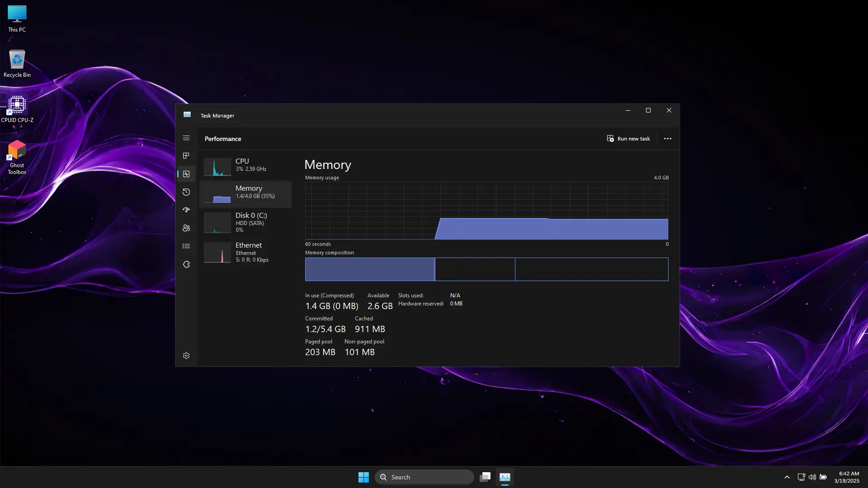The height and width of the screenshot is (488, 868).
Task: Show hidden icons tray chevron
Action: pos(787,477)
